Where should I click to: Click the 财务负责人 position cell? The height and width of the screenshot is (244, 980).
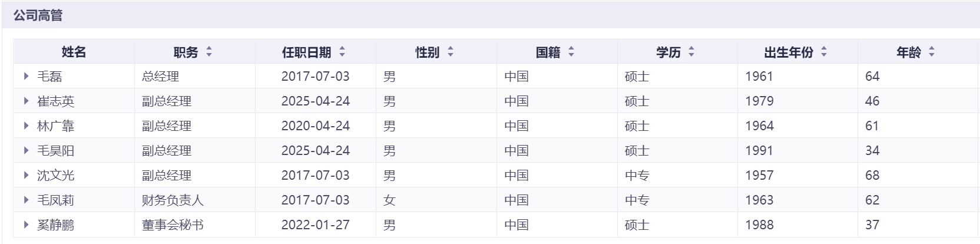(x=173, y=200)
